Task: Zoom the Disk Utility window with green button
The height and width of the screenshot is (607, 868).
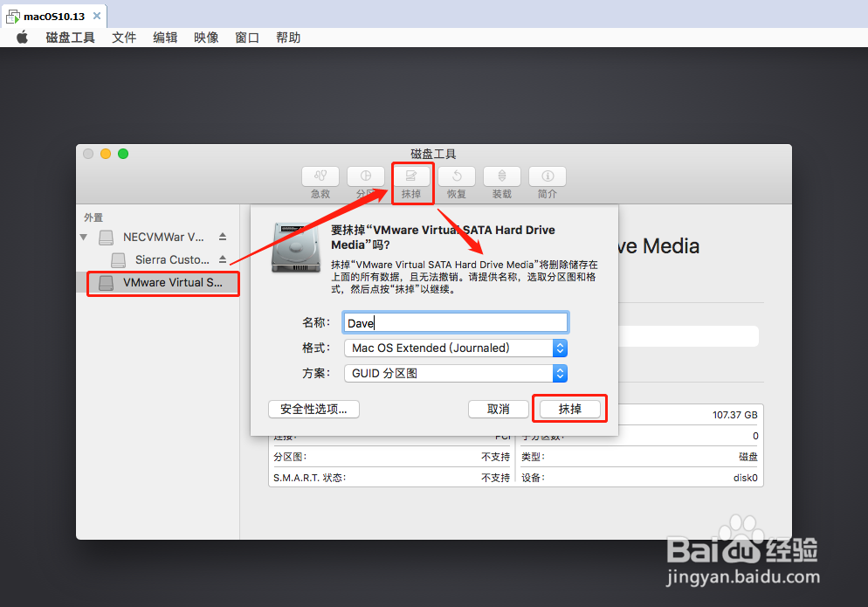Action: point(123,154)
